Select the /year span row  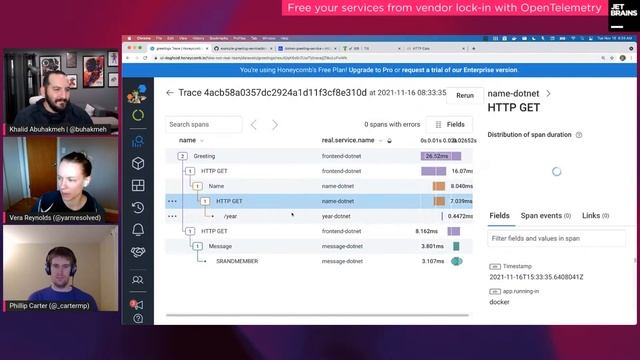pyautogui.click(x=319, y=216)
